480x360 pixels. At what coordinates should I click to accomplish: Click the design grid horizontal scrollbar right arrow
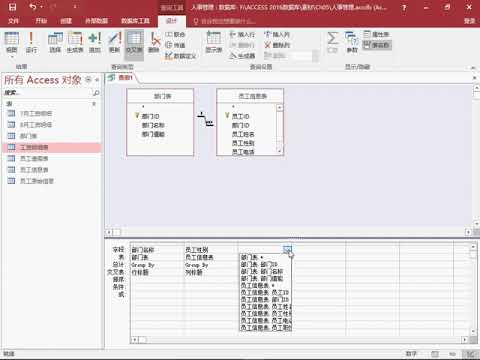(464, 340)
